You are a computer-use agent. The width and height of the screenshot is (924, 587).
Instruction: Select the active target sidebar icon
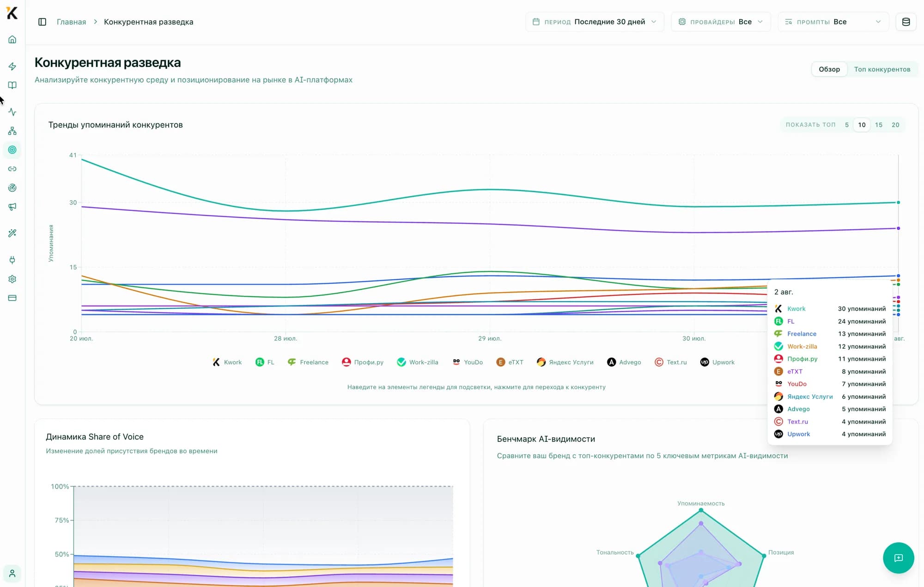click(x=12, y=150)
